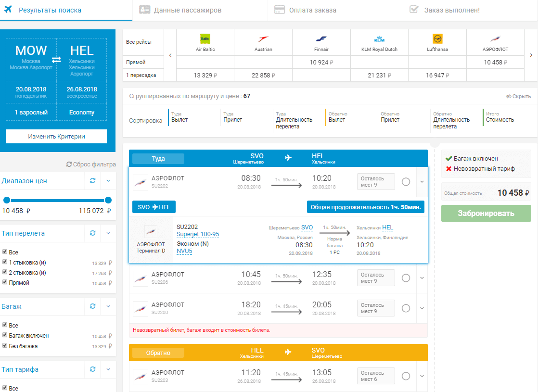Choose Finnair direct price 10 924 ₽
The width and height of the screenshot is (538, 392).
click(321, 62)
